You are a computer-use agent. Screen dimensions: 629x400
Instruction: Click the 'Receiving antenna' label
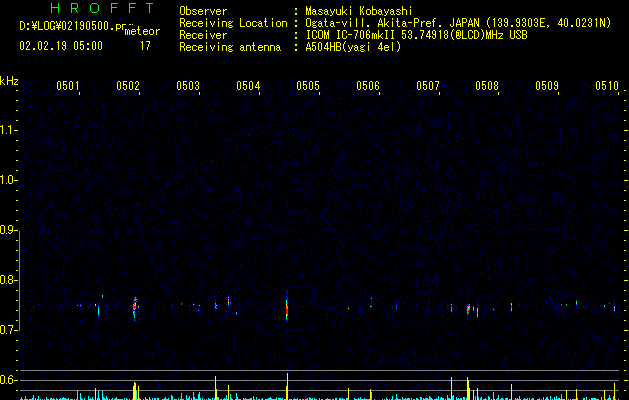(x=230, y=47)
